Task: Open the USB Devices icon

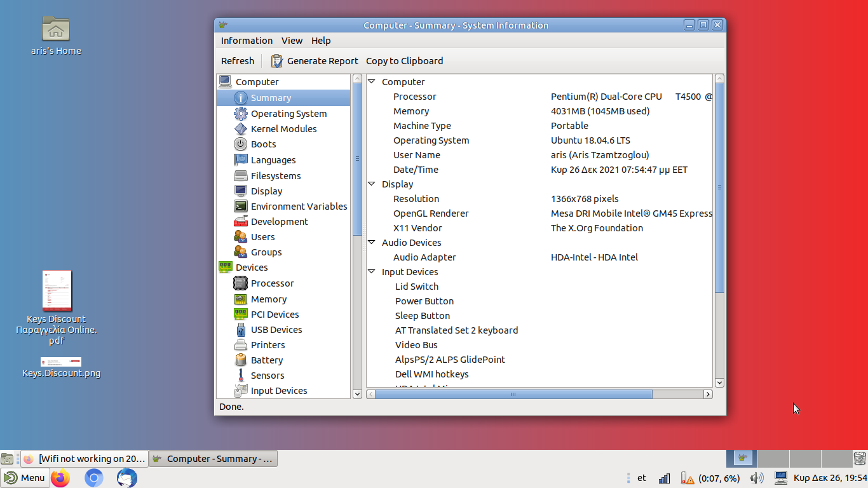Action: click(241, 330)
